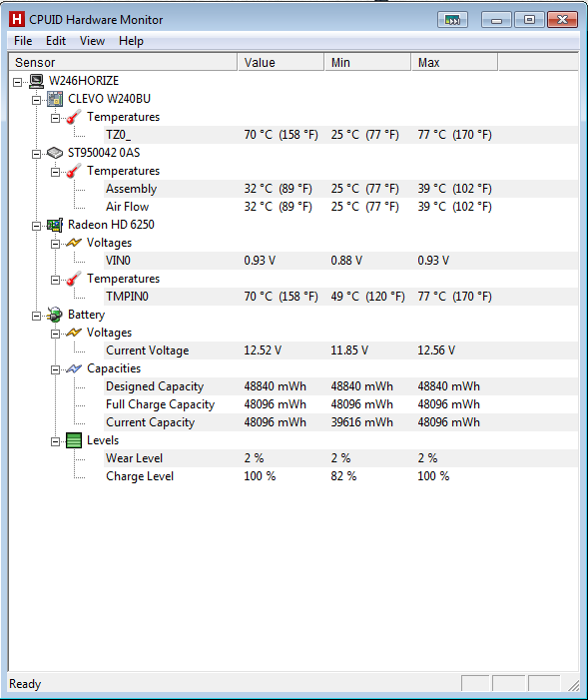Click the thermometer icon under ST950042 0AS

click(74, 171)
